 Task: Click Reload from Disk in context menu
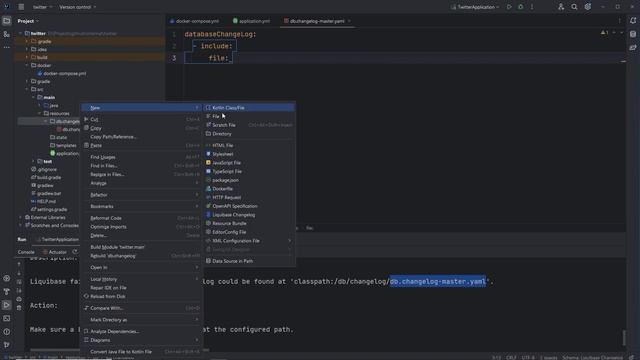pyautogui.click(x=141, y=296)
